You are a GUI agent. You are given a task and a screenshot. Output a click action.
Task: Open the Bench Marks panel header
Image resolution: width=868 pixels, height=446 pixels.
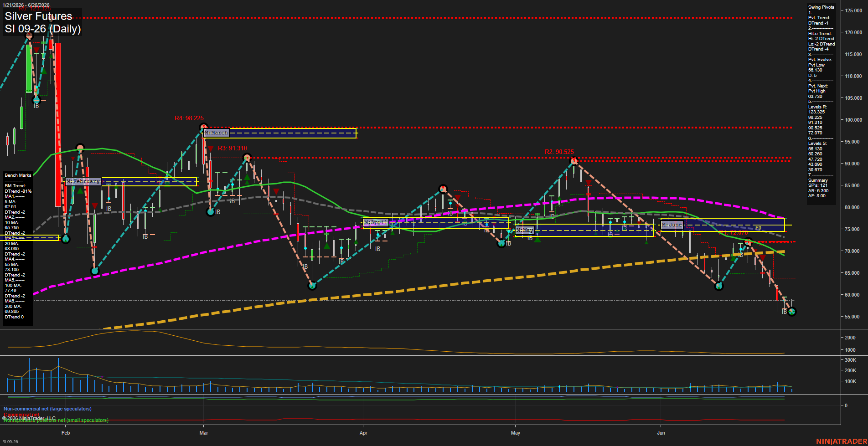point(18,175)
